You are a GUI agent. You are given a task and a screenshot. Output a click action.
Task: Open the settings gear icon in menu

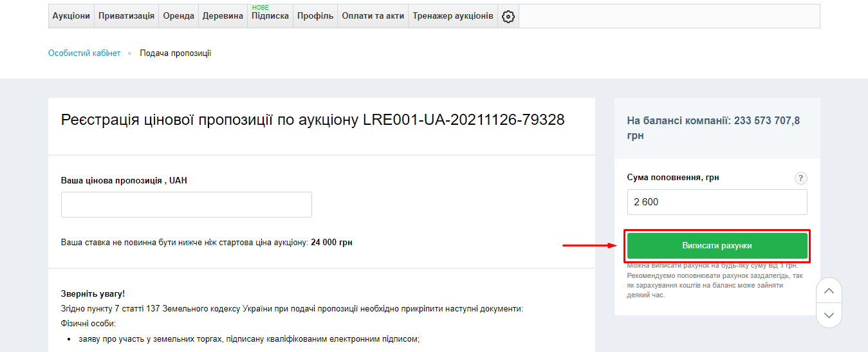tap(508, 17)
